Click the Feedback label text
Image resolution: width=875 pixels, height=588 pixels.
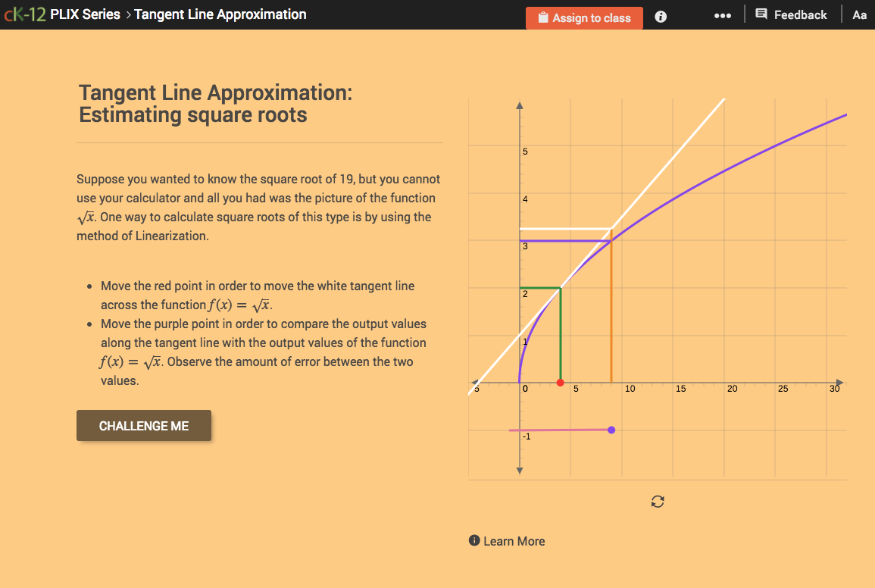click(800, 14)
